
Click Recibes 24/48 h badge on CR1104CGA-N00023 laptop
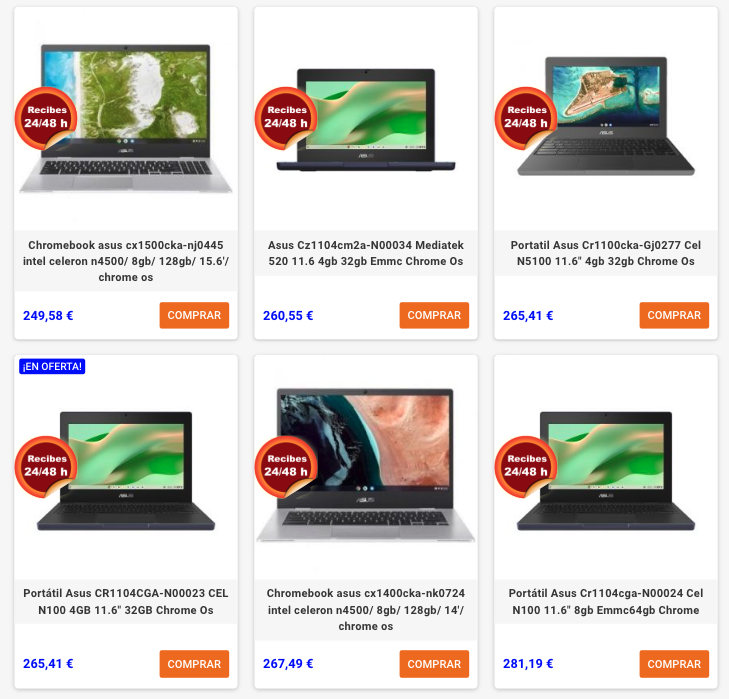[x=46, y=466]
